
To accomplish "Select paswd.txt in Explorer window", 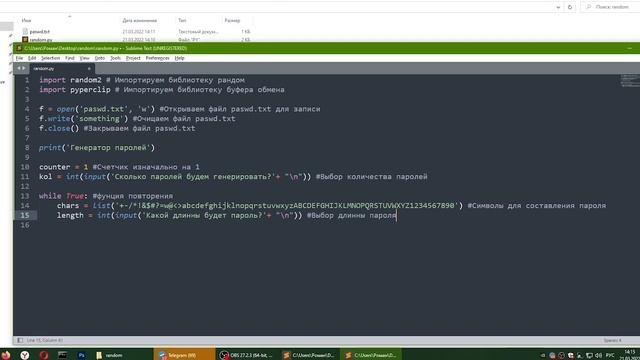I will click(x=40, y=31).
